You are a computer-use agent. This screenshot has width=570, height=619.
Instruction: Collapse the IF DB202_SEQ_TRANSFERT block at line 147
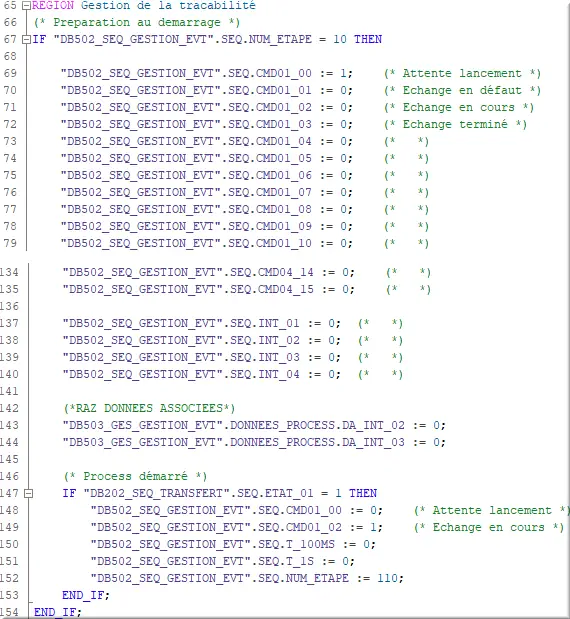pyautogui.click(x=28, y=493)
